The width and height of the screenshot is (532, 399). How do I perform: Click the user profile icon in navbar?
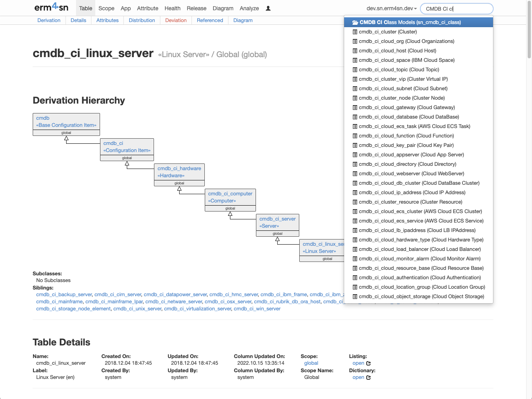tap(268, 8)
